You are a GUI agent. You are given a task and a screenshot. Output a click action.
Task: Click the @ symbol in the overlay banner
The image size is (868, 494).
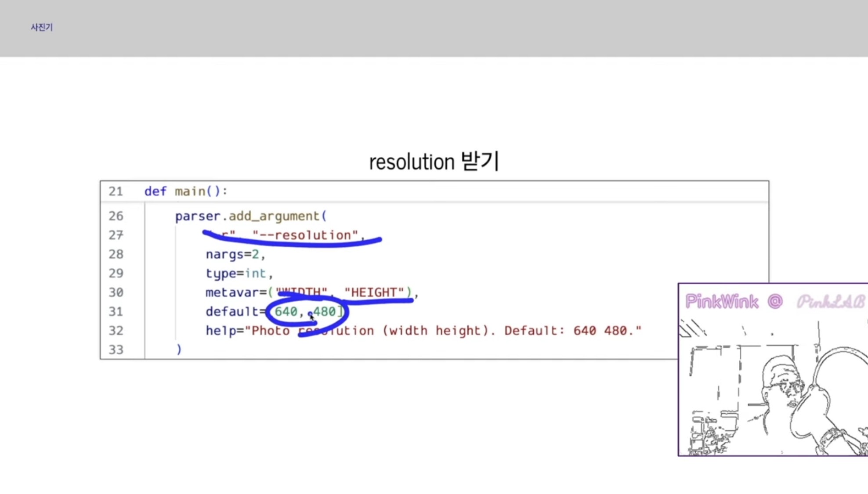click(775, 302)
